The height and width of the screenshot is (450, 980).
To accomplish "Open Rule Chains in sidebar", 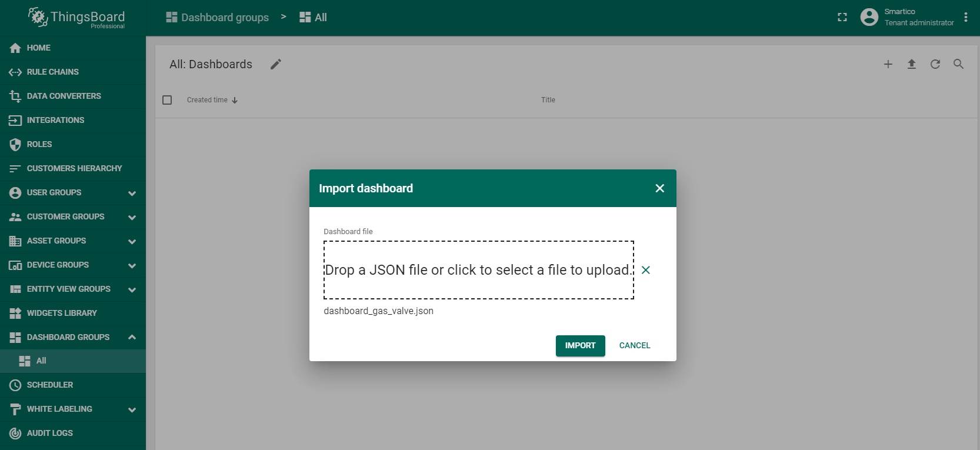I will (52, 72).
